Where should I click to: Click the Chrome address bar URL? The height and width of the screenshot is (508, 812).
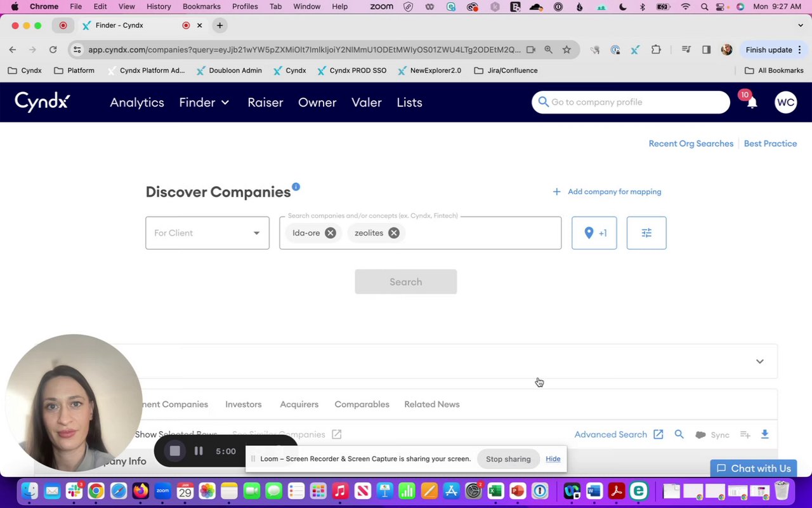[304, 50]
